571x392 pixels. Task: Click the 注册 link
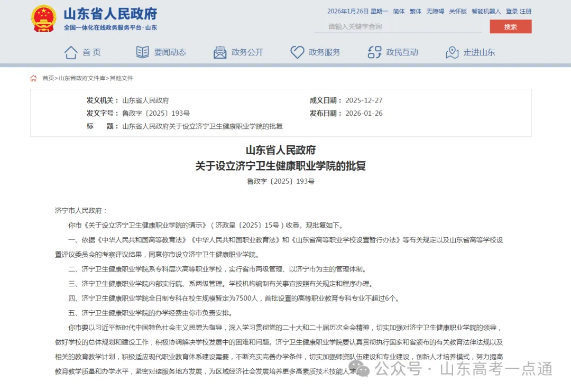pyautogui.click(x=526, y=11)
